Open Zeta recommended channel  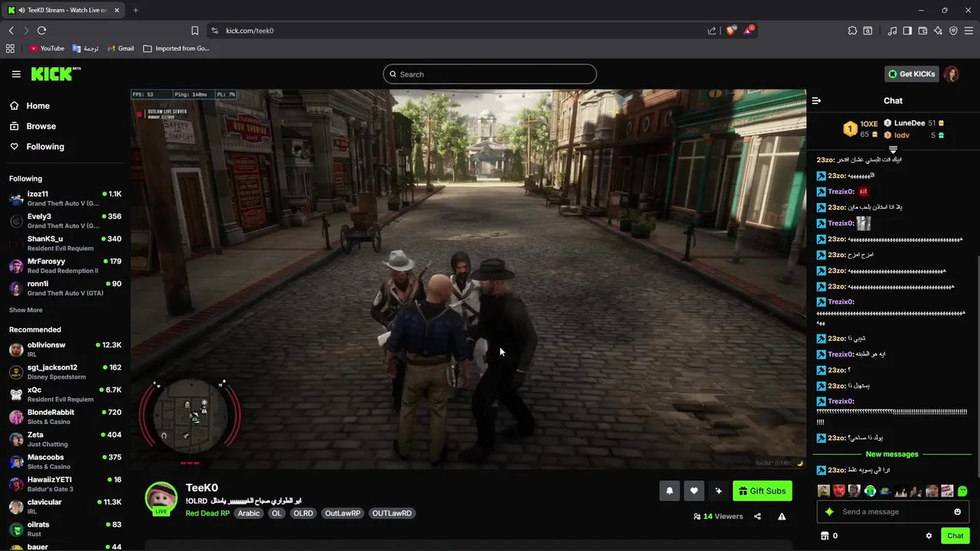tap(65, 439)
